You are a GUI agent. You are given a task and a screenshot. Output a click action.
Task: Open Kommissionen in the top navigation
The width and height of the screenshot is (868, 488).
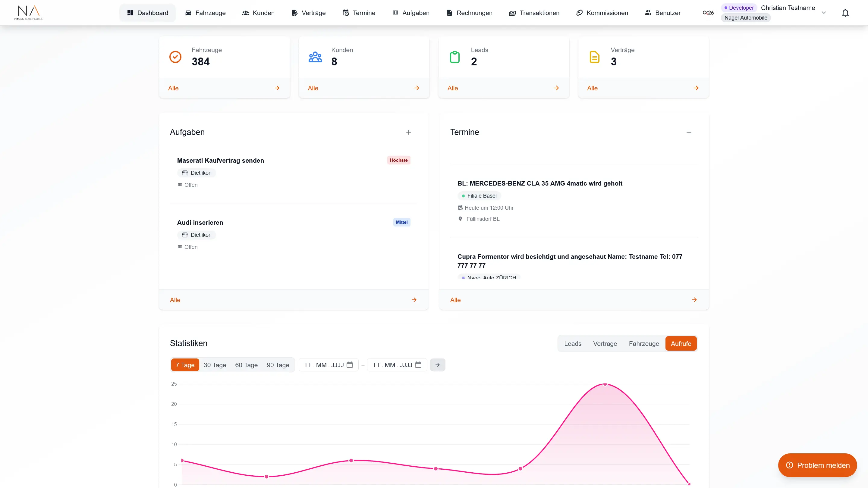pos(602,13)
